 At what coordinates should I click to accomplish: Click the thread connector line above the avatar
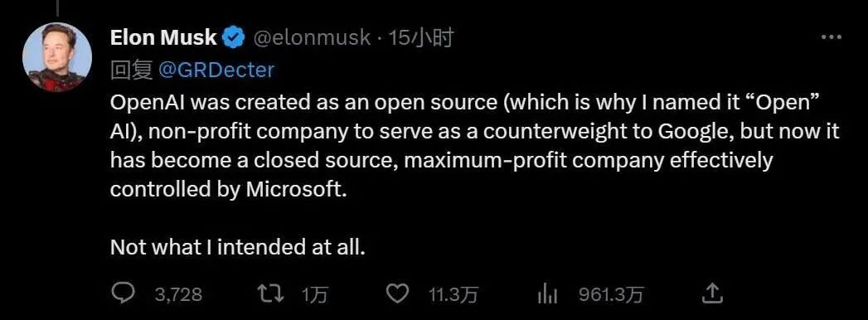58,7
